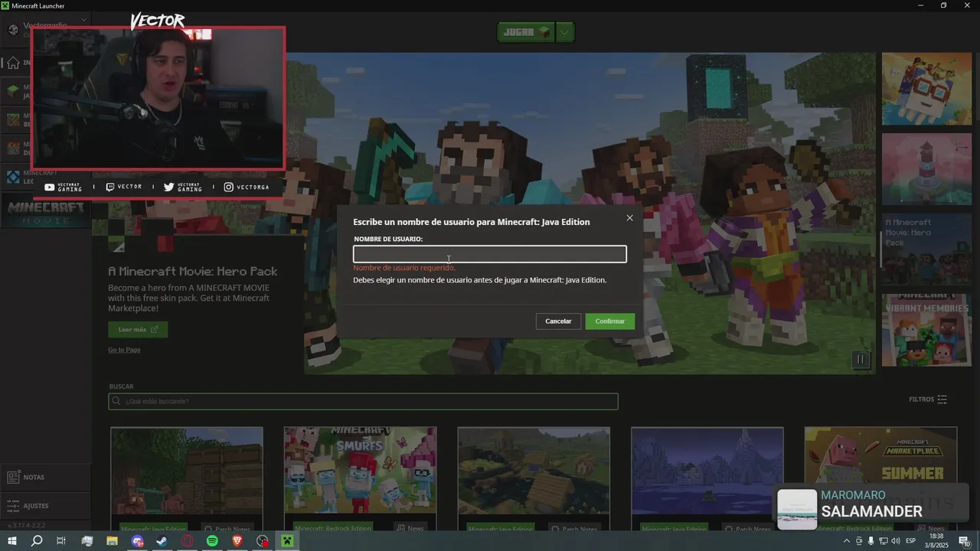Click the Minecraft Launcher taskbar icon
Viewport: 980px width, 551px height.
287,541
